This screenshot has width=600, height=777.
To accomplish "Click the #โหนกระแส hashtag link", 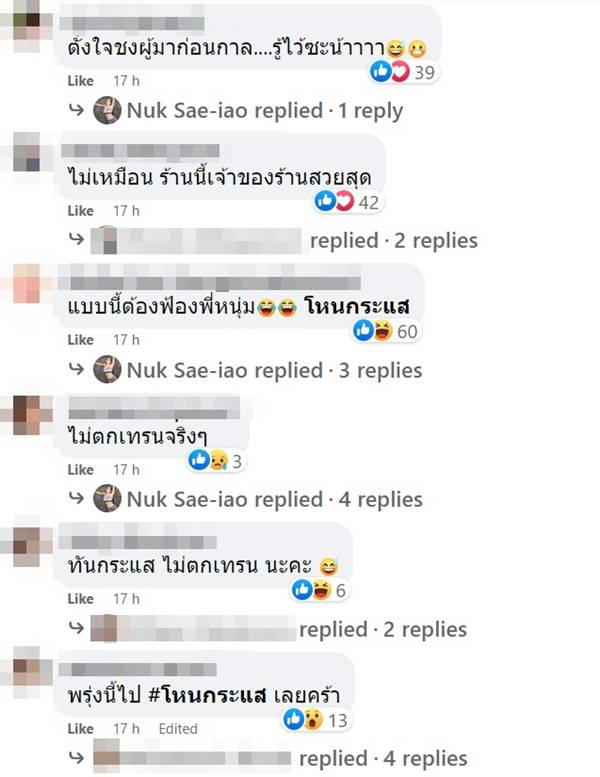I will [208, 695].
